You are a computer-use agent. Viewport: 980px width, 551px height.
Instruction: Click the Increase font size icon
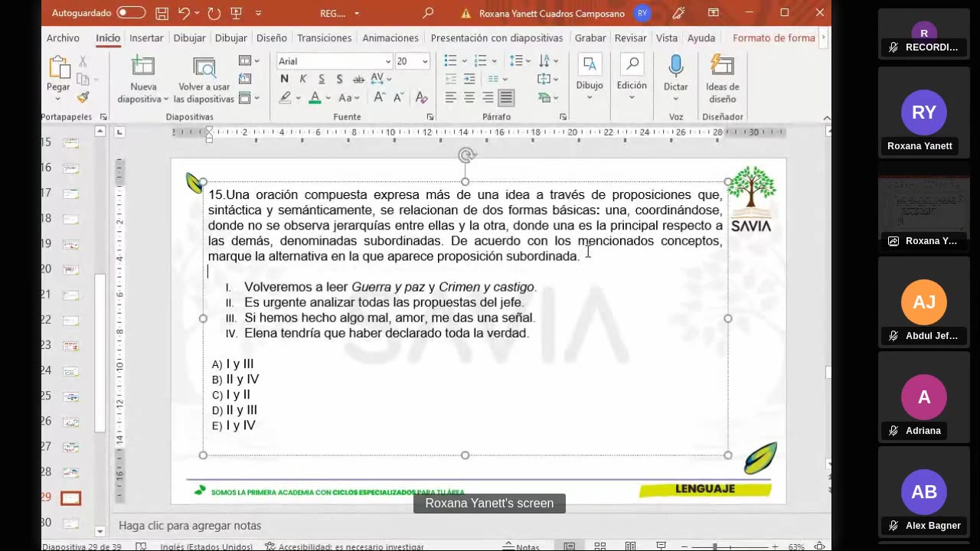click(x=380, y=97)
